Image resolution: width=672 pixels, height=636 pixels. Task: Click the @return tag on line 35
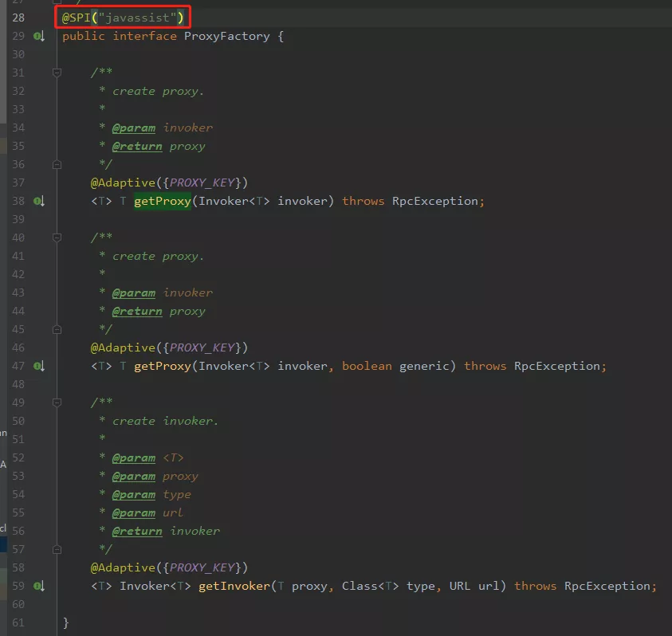click(137, 147)
